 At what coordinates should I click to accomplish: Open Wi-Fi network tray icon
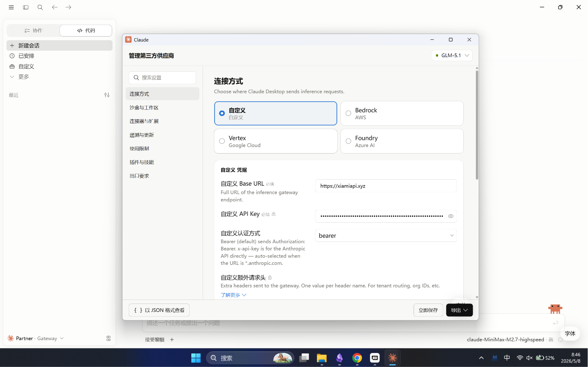tap(520, 358)
